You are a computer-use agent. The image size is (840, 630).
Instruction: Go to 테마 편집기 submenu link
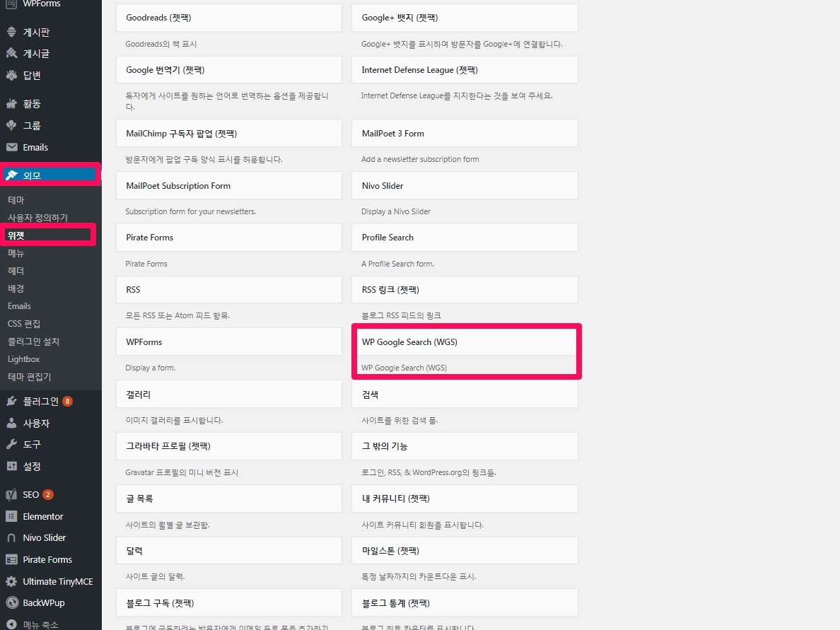29,377
